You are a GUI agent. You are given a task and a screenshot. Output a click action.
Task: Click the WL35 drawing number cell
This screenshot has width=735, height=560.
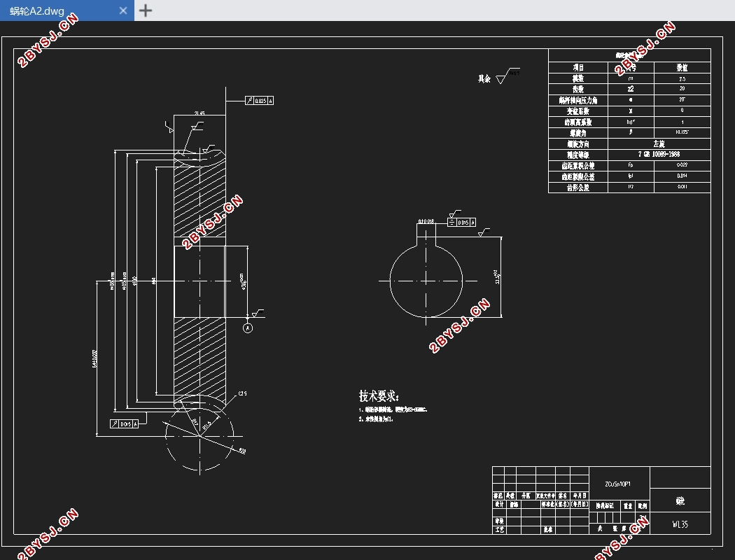pyautogui.click(x=680, y=524)
